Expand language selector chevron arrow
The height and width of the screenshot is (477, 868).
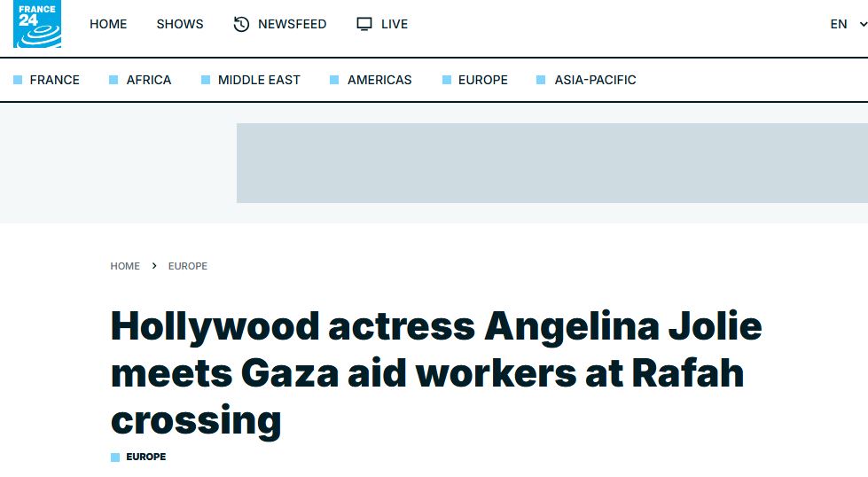(x=863, y=24)
